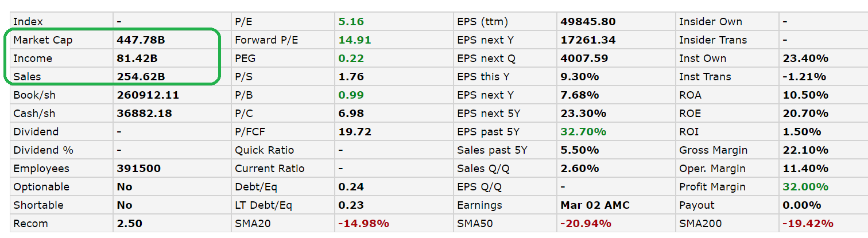Click the Employees count 391500

pos(138,169)
